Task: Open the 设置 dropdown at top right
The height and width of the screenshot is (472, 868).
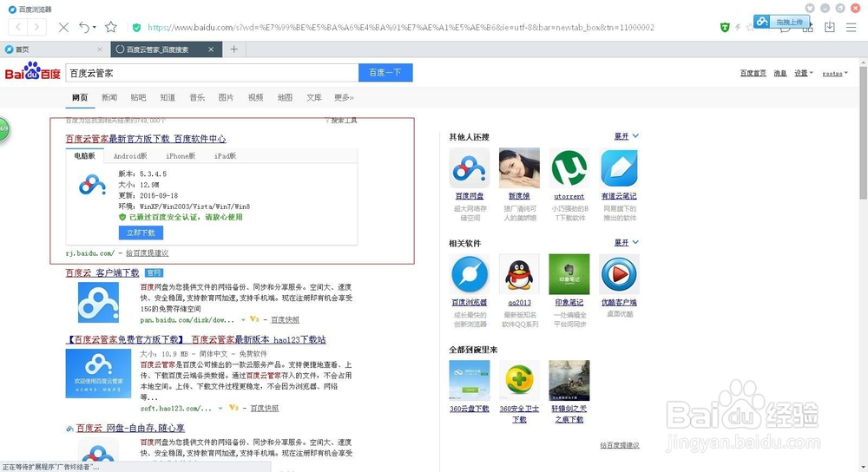Action: (804, 73)
